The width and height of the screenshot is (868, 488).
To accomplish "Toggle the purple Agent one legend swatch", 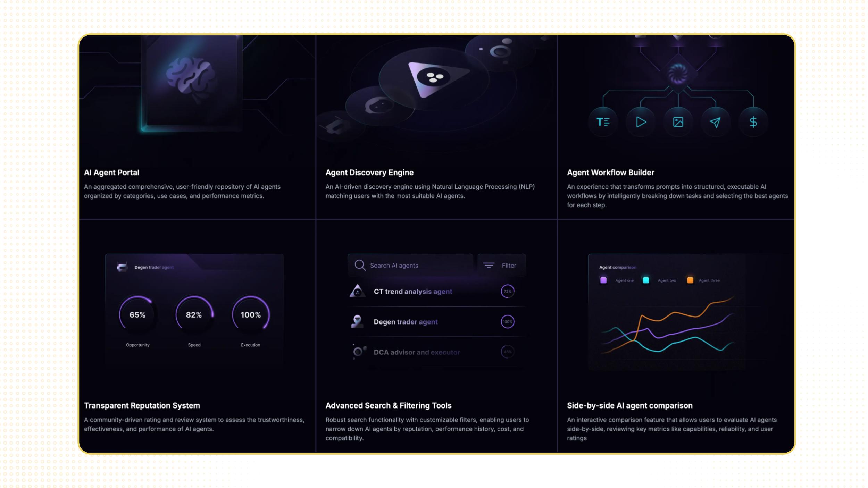I will pos(603,280).
